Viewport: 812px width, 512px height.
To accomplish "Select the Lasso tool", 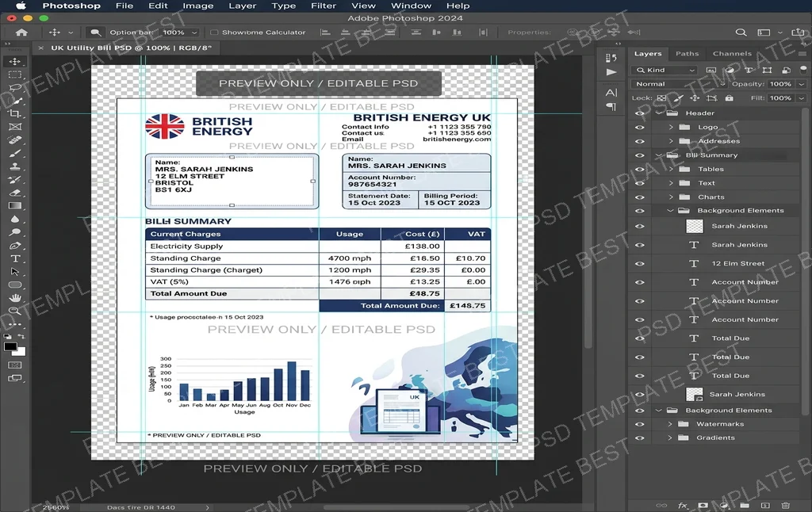I will (x=15, y=87).
